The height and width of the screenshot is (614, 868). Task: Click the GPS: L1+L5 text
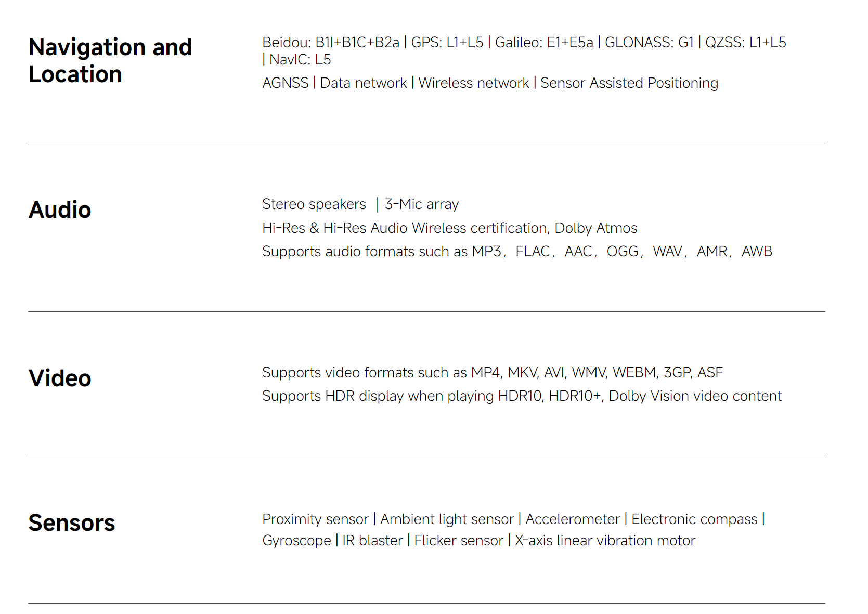[x=447, y=42]
